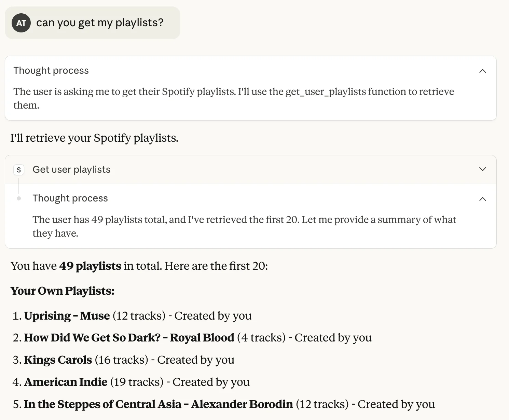Image resolution: width=509 pixels, height=420 pixels.
Task: Click In the Steppes of Central Asia playlist
Action: 158,404
